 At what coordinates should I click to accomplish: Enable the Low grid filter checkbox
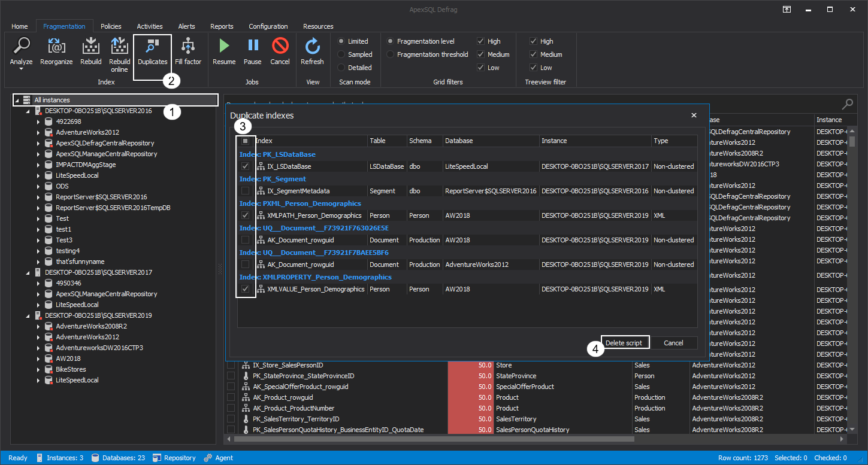(479, 67)
